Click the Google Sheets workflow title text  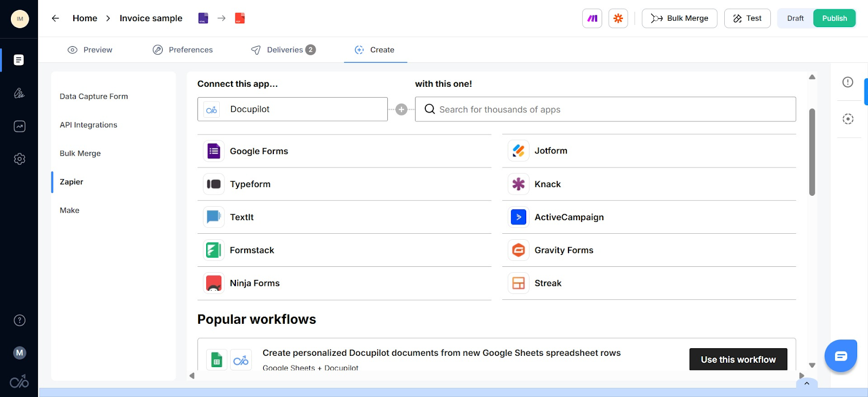[442, 353]
